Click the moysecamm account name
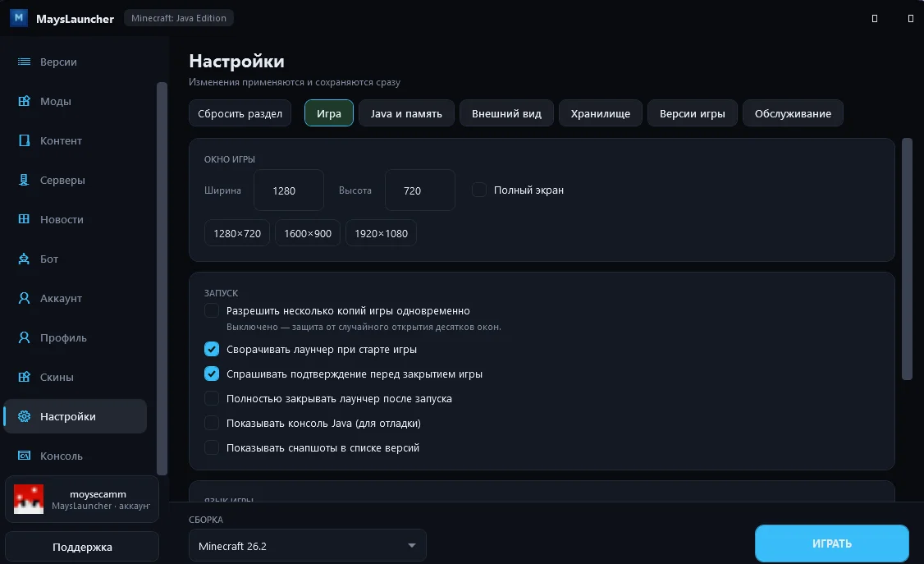 coord(98,494)
